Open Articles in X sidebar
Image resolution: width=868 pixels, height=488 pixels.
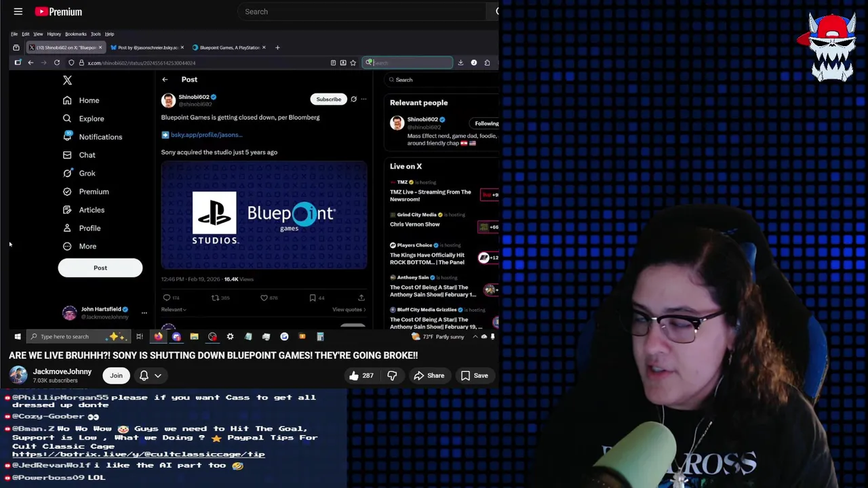coord(84,210)
